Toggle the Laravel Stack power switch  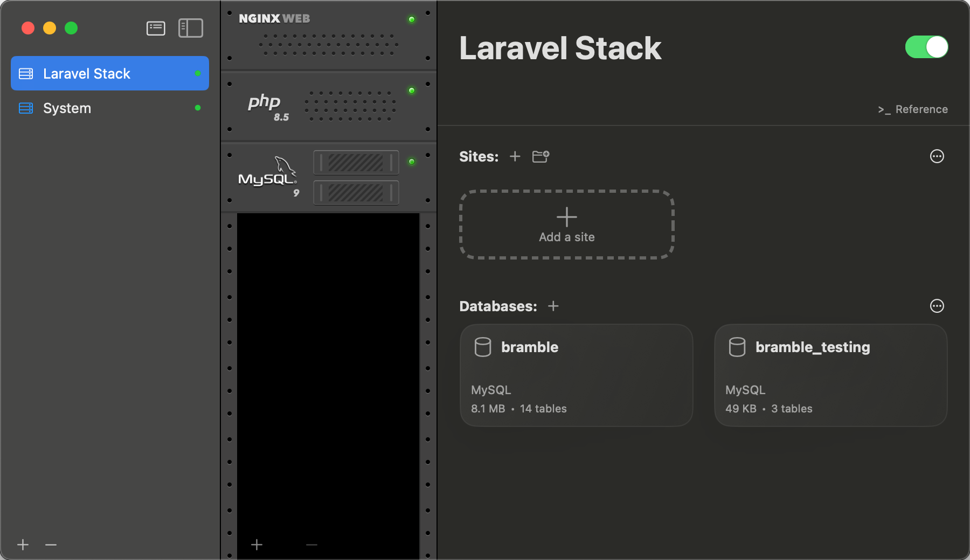click(x=926, y=47)
